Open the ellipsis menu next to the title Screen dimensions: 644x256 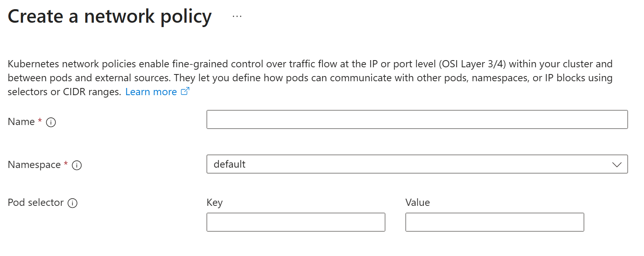click(x=237, y=16)
